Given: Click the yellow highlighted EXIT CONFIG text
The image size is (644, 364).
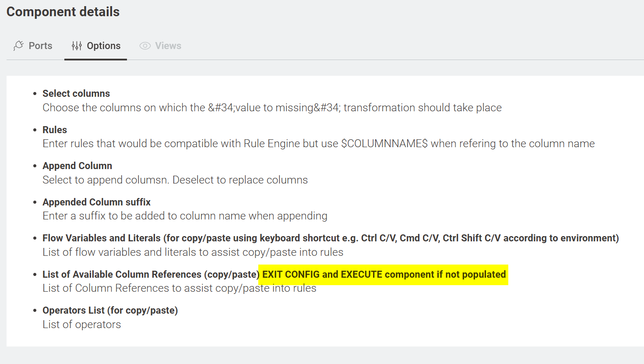Looking at the screenshot, I should (384, 274).
